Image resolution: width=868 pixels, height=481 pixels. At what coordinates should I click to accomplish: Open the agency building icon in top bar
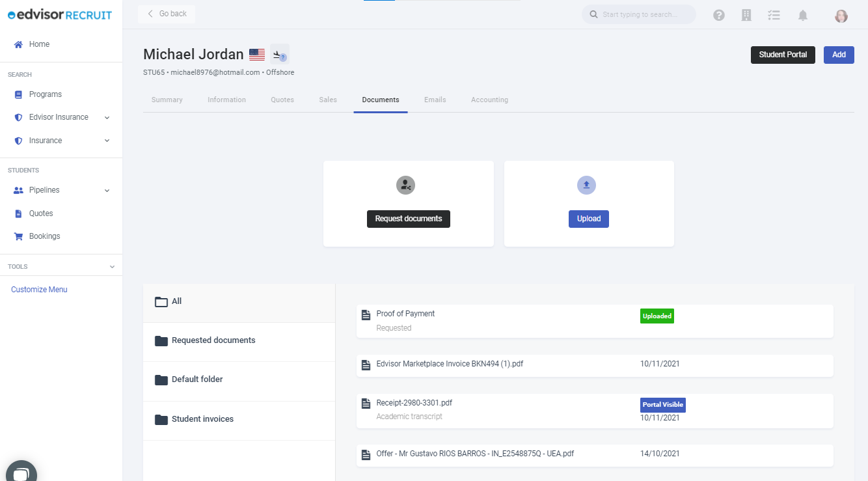pyautogui.click(x=747, y=15)
